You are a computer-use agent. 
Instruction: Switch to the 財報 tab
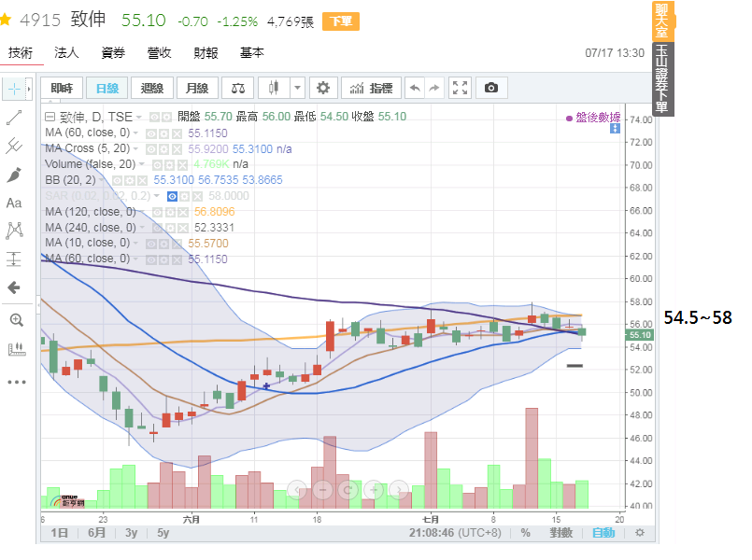click(206, 52)
